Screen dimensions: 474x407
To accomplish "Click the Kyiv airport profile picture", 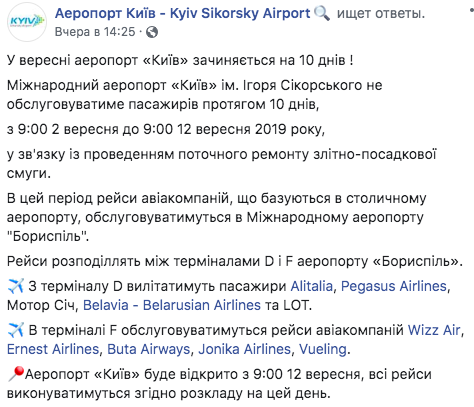I will [x=27, y=22].
